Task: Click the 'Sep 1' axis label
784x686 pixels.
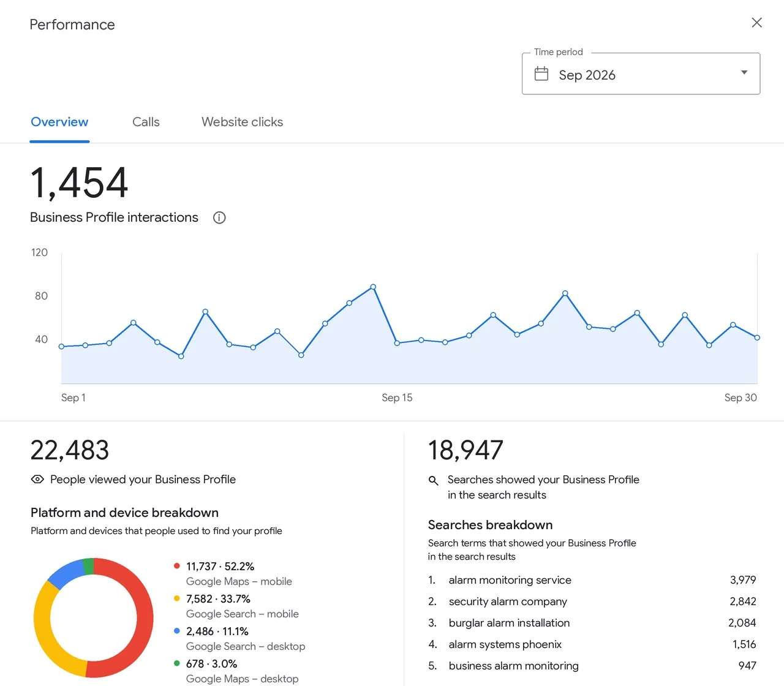Action: (73, 398)
